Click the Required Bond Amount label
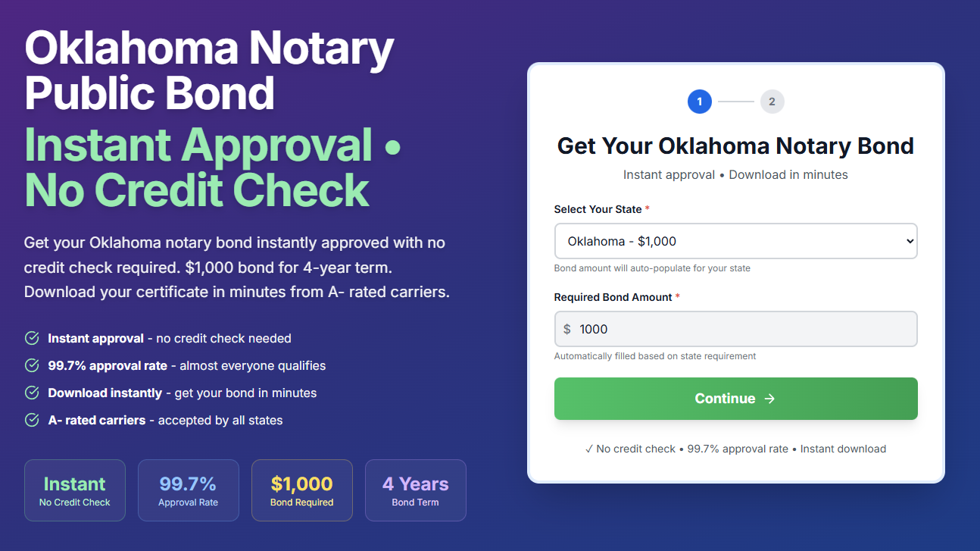The image size is (980, 551). [613, 297]
